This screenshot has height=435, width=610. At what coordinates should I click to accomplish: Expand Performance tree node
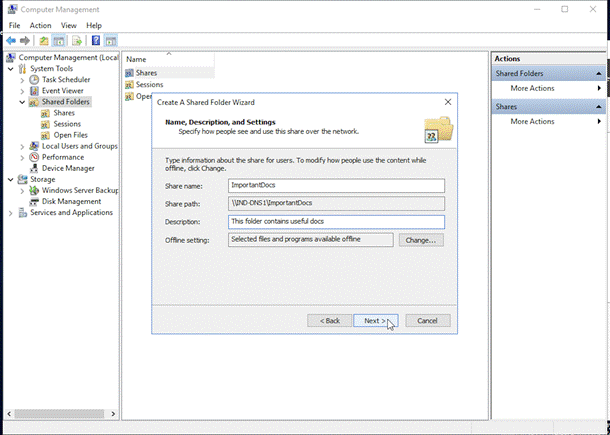click(22, 158)
